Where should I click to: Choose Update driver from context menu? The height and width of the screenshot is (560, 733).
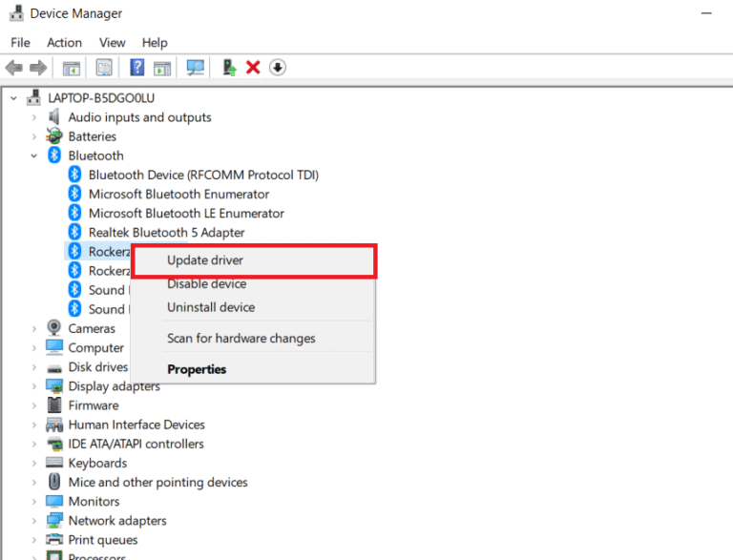point(254,260)
